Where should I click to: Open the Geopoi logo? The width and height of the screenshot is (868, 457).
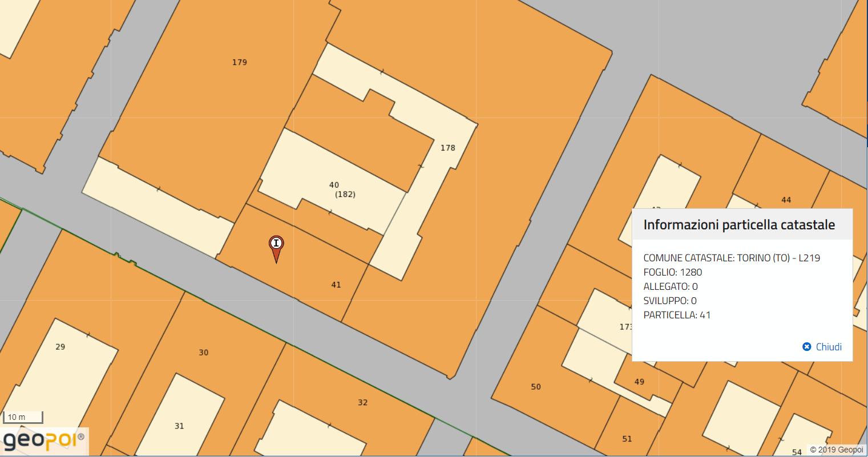[x=44, y=441]
